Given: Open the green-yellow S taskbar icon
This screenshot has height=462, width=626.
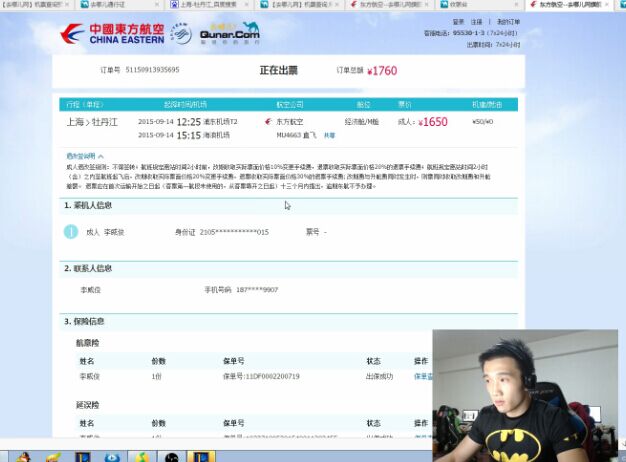Looking at the screenshot, I should (x=142, y=457).
